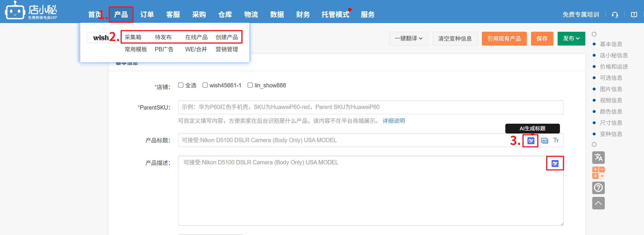Select 创建产品 from the wish submenu
The image size is (644, 235).
coord(227,37)
